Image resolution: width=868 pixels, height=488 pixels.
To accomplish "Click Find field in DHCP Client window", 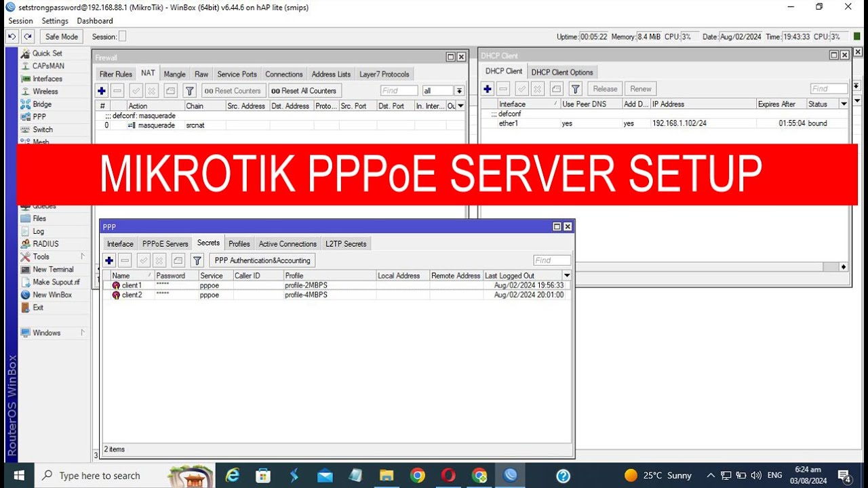I will 829,89.
